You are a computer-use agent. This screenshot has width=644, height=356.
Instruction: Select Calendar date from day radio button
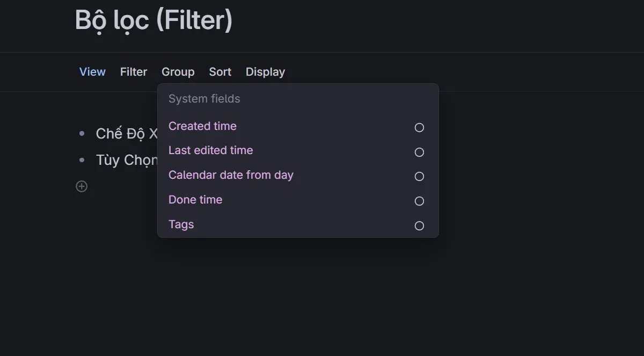[419, 176]
